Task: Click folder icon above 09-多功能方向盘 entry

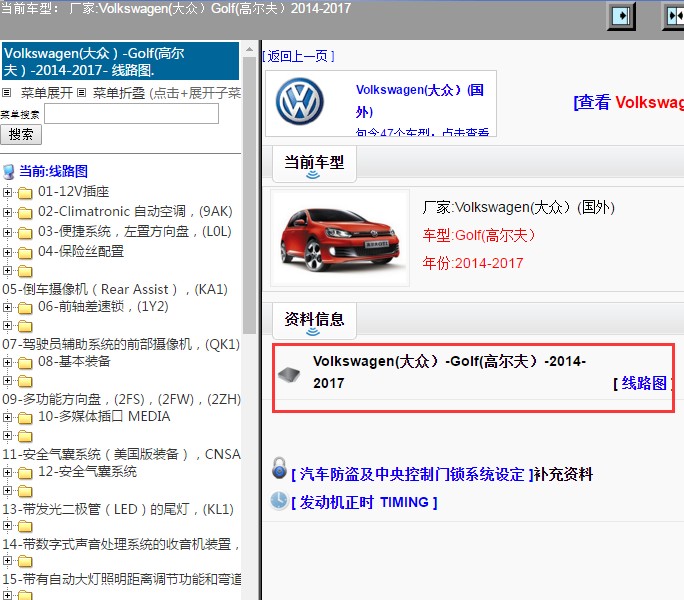Action: click(25, 381)
